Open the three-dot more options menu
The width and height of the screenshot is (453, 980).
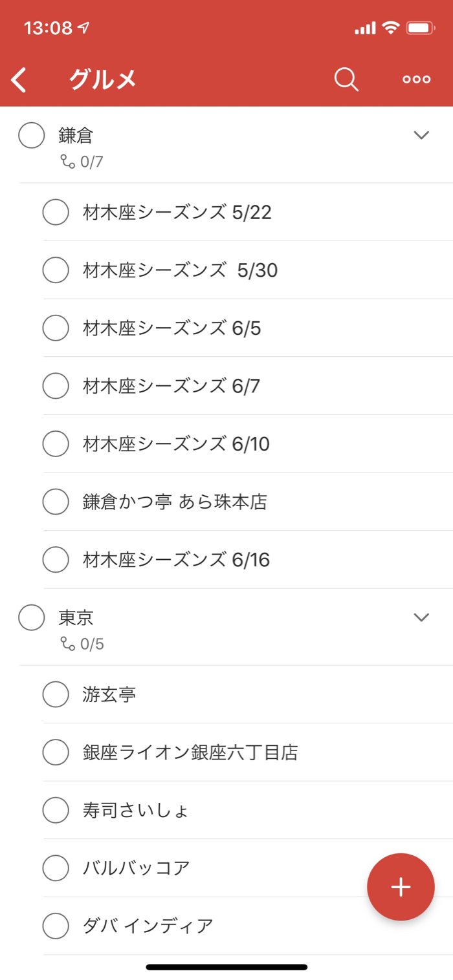[416, 80]
